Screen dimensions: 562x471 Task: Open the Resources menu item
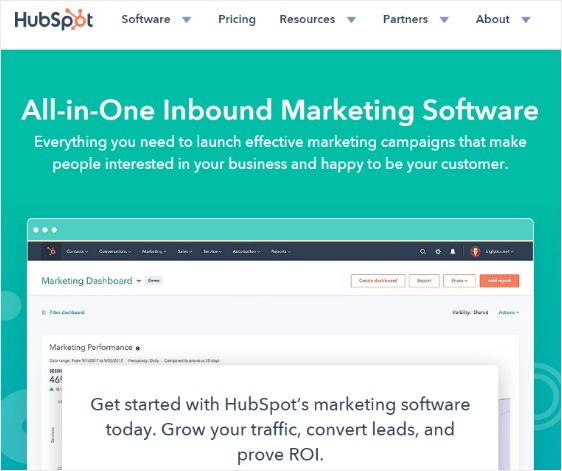[x=307, y=19]
